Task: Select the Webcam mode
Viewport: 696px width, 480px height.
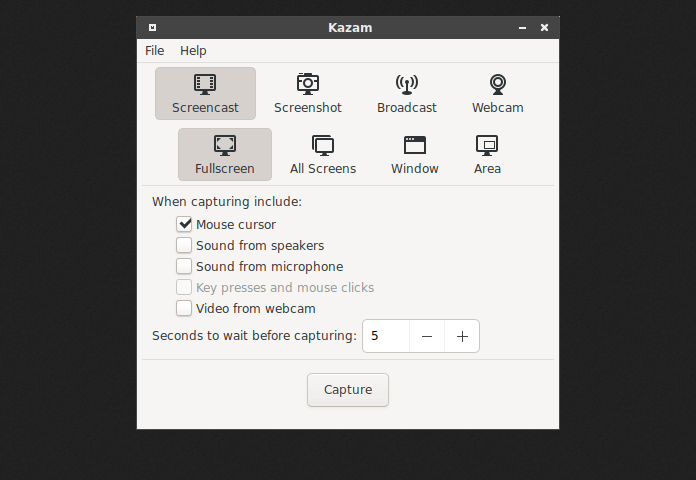Action: pos(498,94)
